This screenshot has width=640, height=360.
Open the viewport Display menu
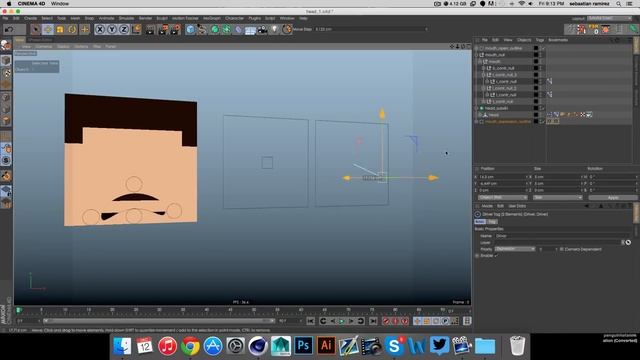tap(63, 47)
